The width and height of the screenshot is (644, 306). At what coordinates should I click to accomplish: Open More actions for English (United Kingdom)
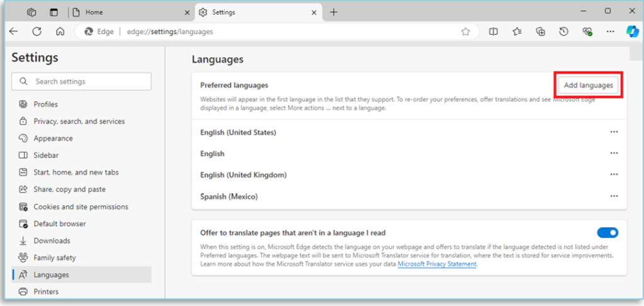(x=614, y=175)
